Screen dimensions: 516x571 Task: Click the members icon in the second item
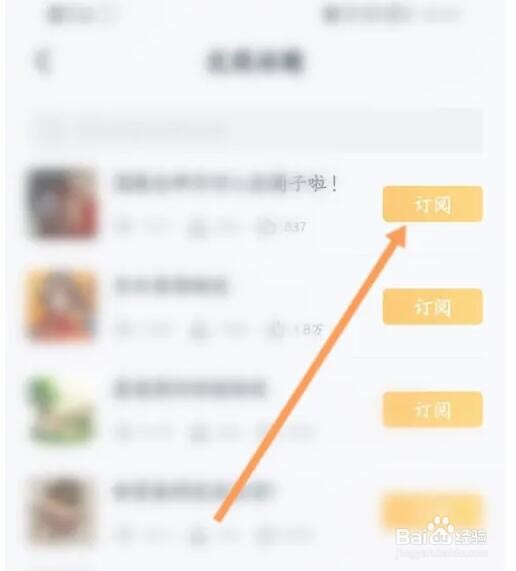click(x=198, y=330)
